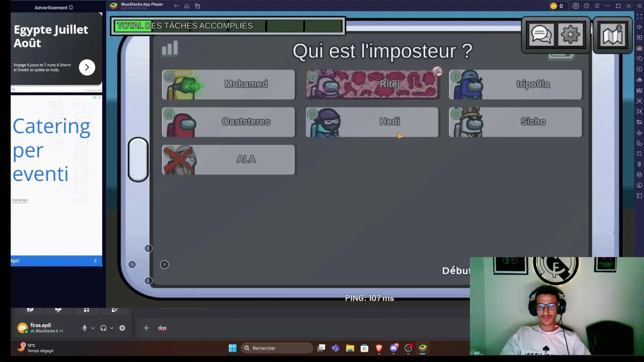This screenshot has width=644, height=362.
Task: Click the Apri ad button
Action: pos(56,260)
